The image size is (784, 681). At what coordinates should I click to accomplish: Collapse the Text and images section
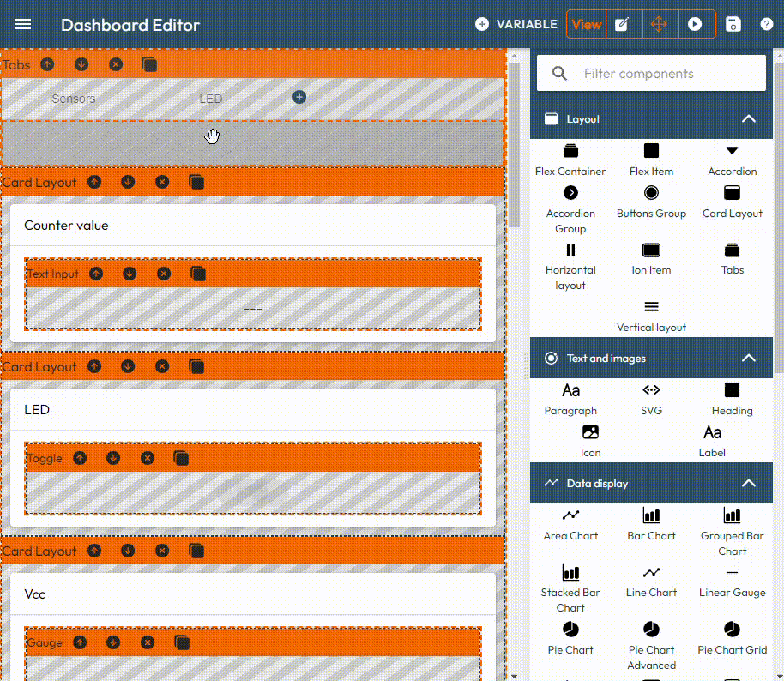pos(748,359)
